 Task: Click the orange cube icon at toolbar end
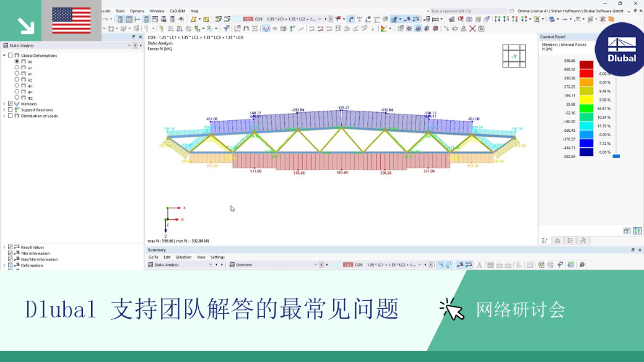[x=611, y=19]
